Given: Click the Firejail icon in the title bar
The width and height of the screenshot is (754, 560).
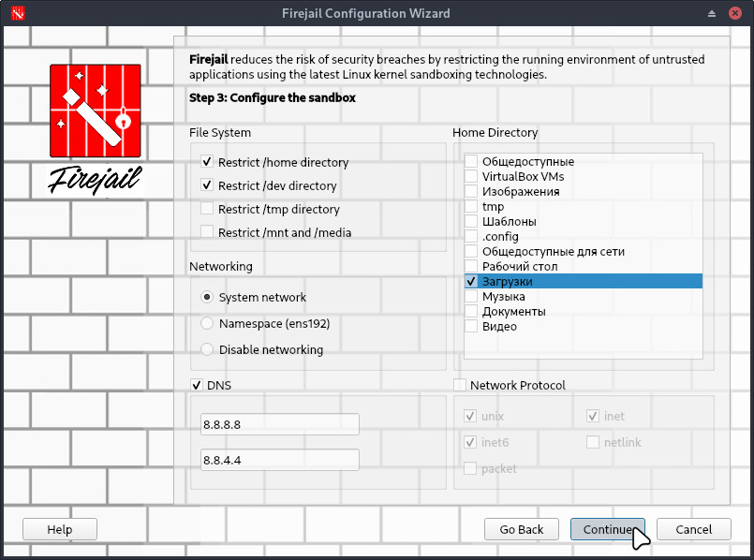Looking at the screenshot, I should pos(17,13).
